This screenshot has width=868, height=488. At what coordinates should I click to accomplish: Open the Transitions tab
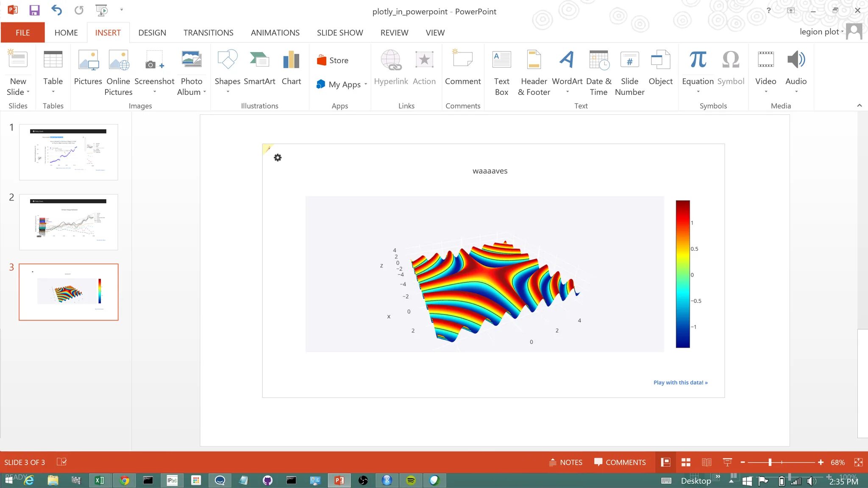tap(208, 33)
